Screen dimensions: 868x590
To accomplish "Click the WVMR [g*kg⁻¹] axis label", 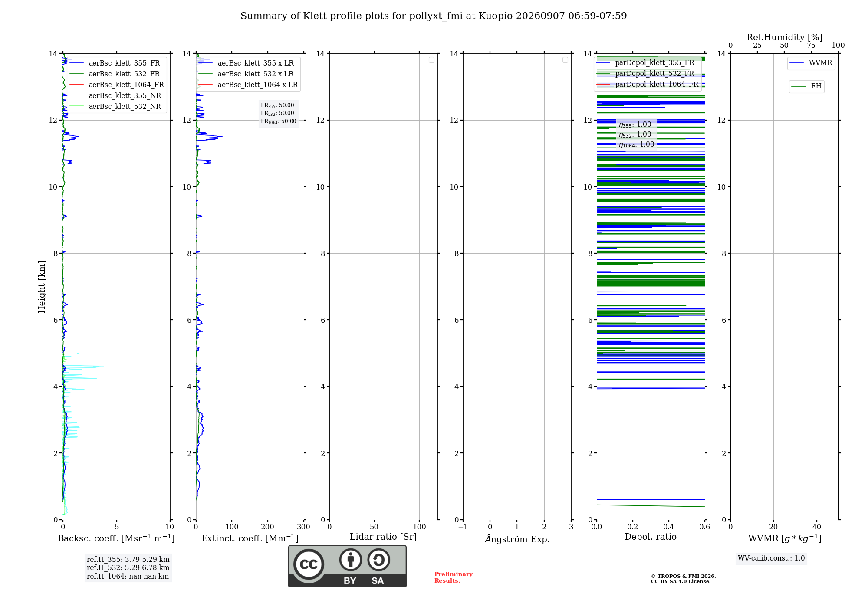I will point(785,538).
